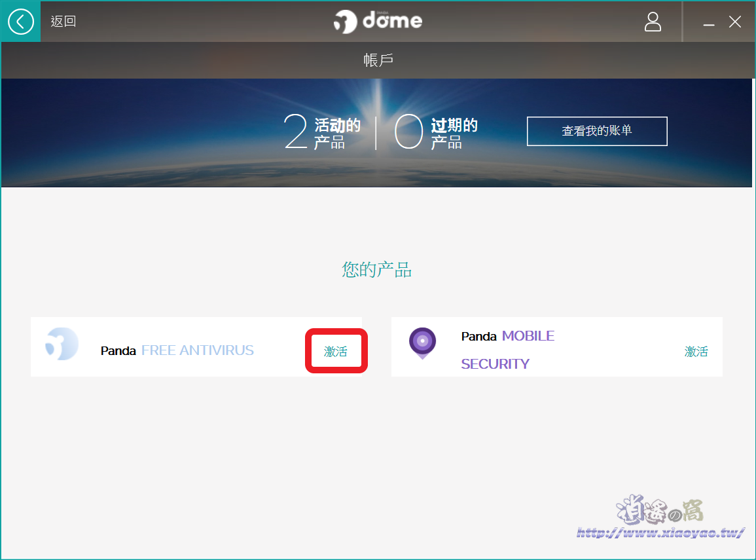This screenshot has width=756, height=560.
Task: Click the 您的产品 heading
Action: click(x=377, y=270)
